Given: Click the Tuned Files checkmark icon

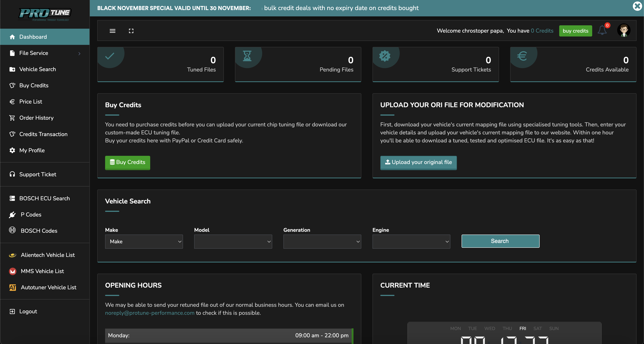Looking at the screenshot, I should [x=110, y=56].
